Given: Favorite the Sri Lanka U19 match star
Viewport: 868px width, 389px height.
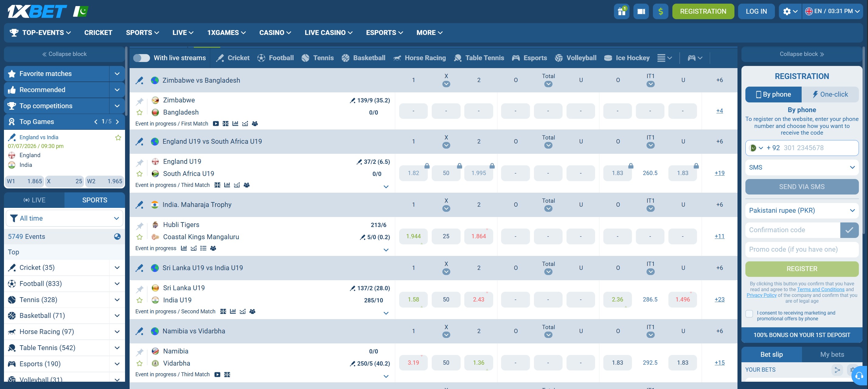Looking at the screenshot, I should click(140, 301).
